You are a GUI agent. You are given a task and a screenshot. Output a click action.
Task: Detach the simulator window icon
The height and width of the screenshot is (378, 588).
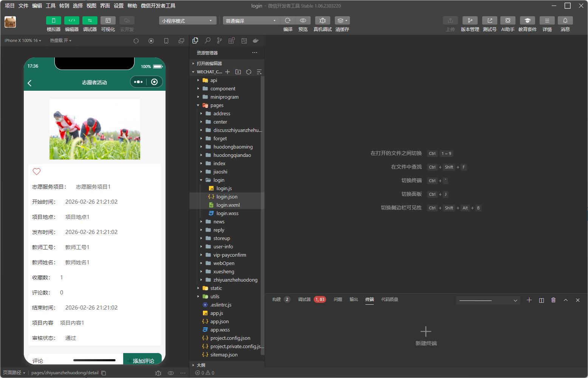181,41
